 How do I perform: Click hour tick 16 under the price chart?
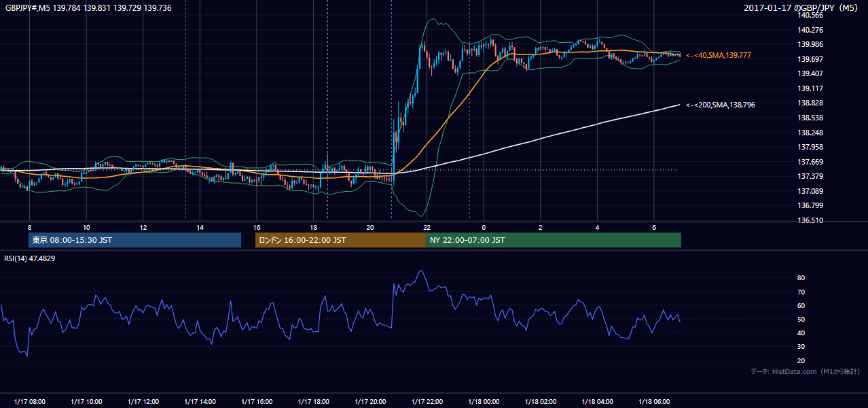(x=256, y=226)
